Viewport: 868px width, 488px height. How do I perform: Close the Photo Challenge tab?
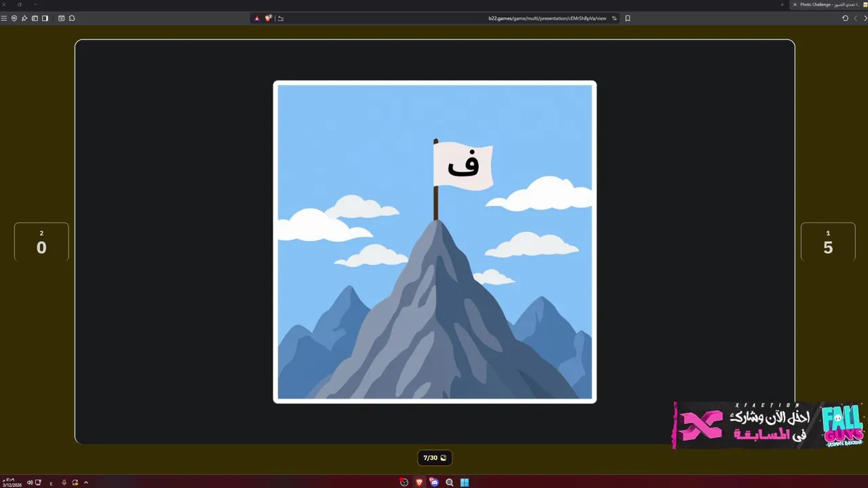(x=795, y=5)
